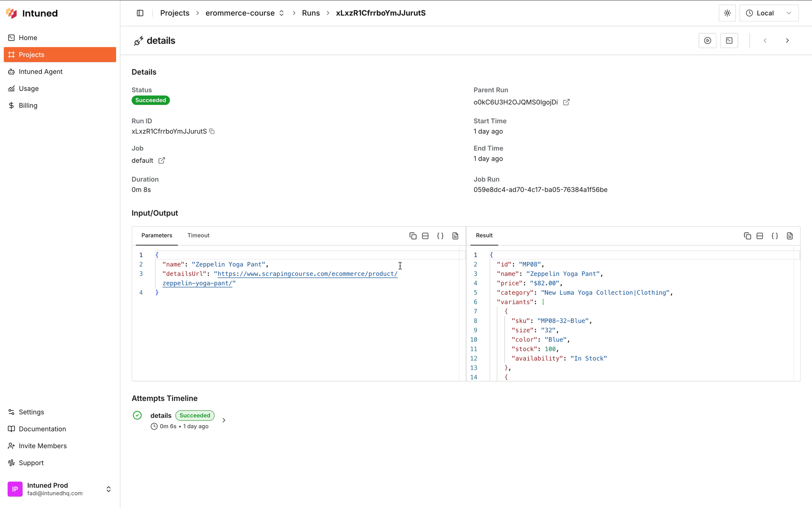Click the Succeeded status badge

pyautogui.click(x=151, y=100)
